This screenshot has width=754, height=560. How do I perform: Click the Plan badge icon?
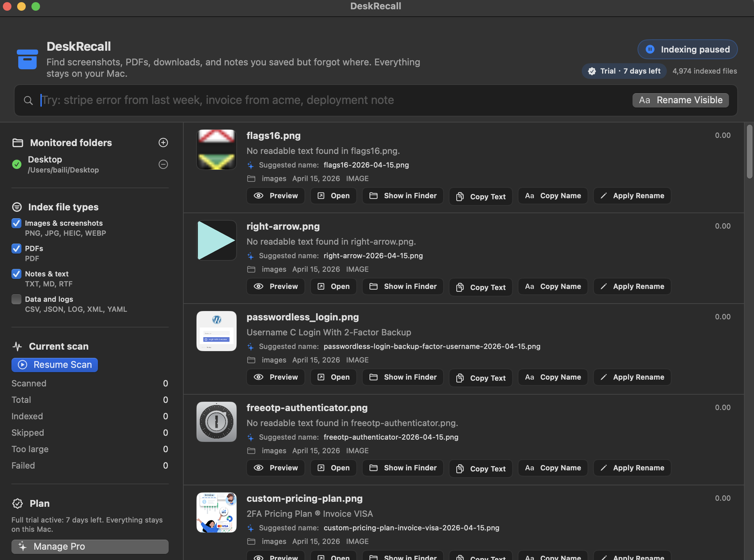click(x=18, y=504)
